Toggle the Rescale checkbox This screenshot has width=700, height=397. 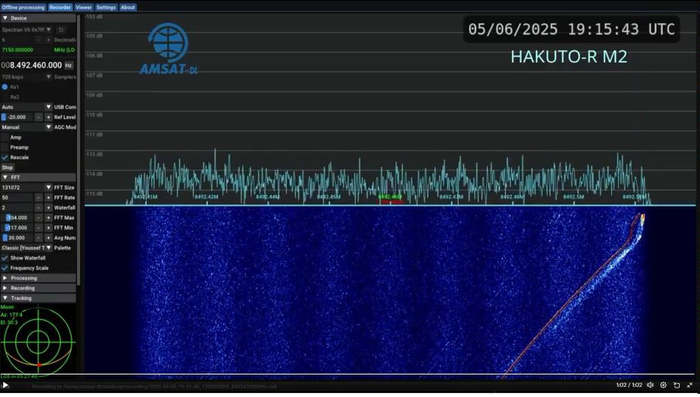coord(5,158)
